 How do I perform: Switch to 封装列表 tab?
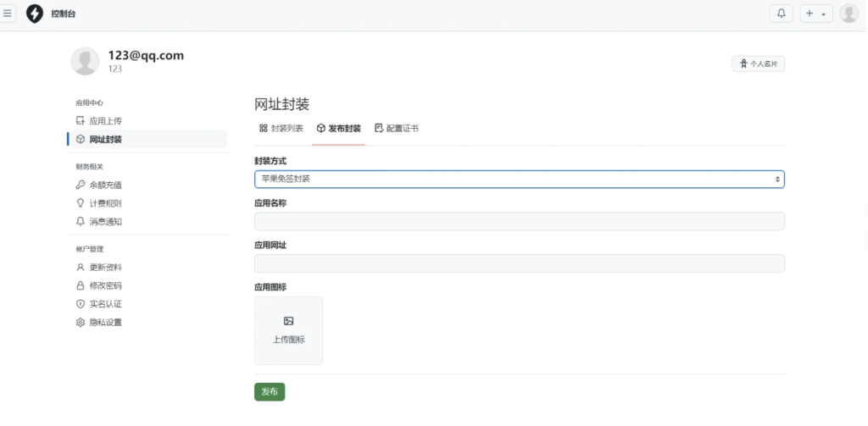281,129
